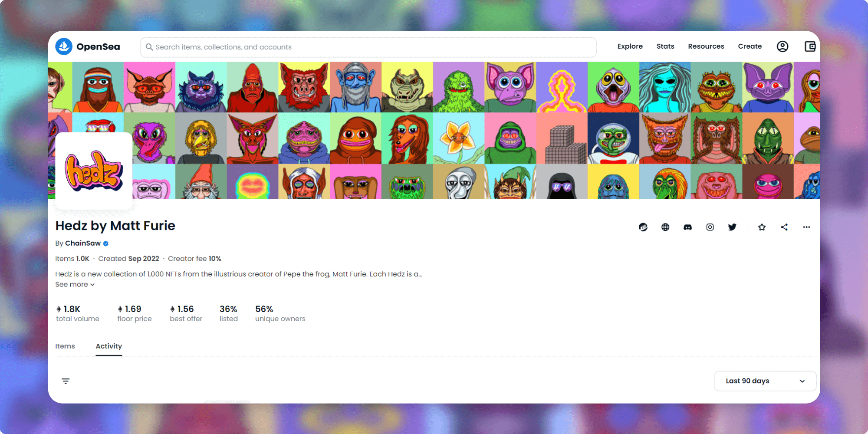
Task: Click the Ethereum icon beside 1.56 best offer
Action: (172, 309)
